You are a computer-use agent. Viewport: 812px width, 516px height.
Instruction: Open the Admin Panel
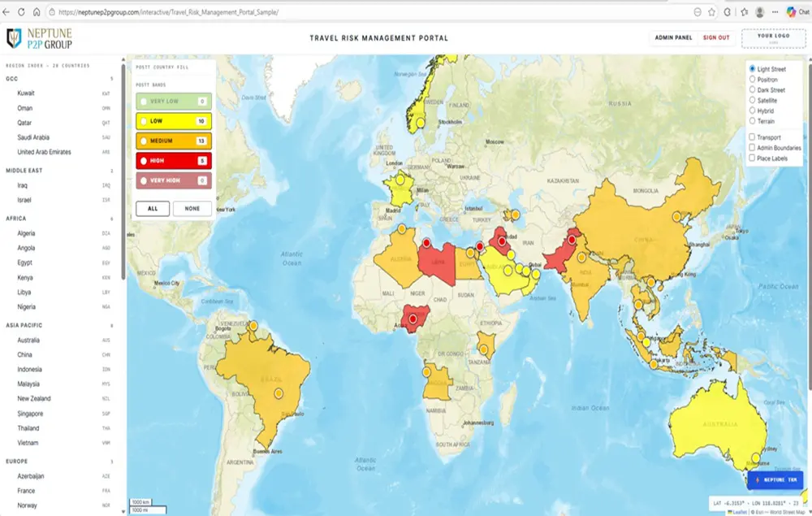click(x=673, y=38)
